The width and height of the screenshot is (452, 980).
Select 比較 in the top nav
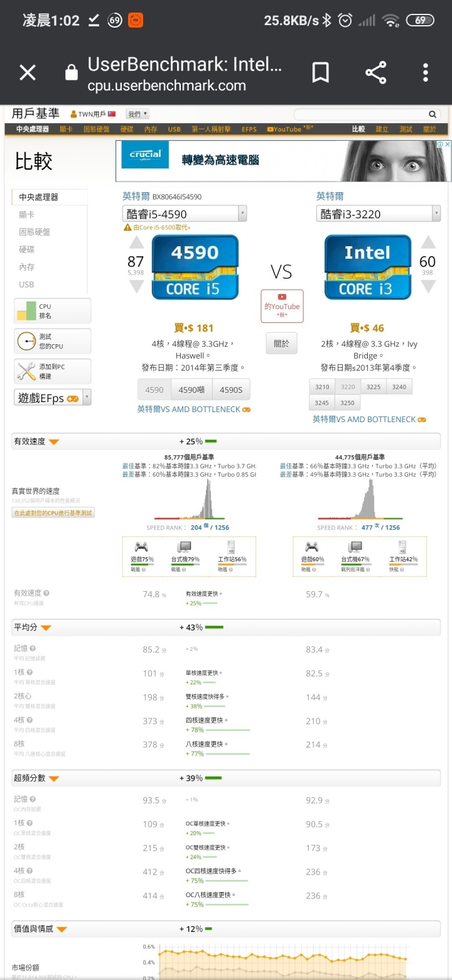click(358, 129)
